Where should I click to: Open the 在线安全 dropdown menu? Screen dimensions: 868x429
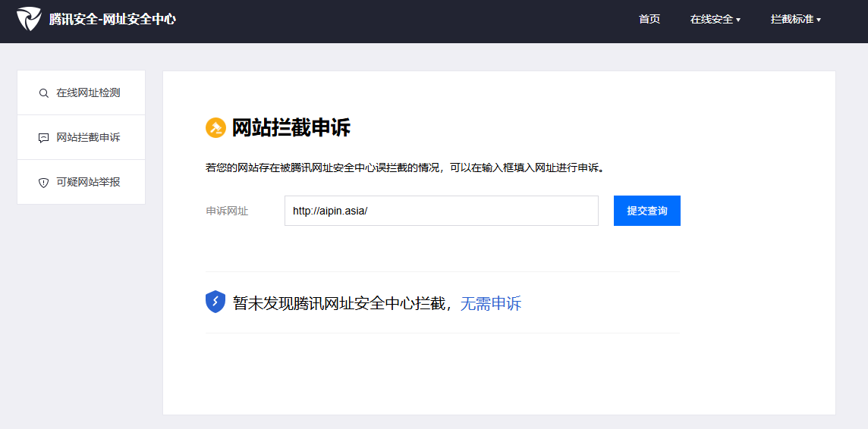pyautogui.click(x=715, y=20)
